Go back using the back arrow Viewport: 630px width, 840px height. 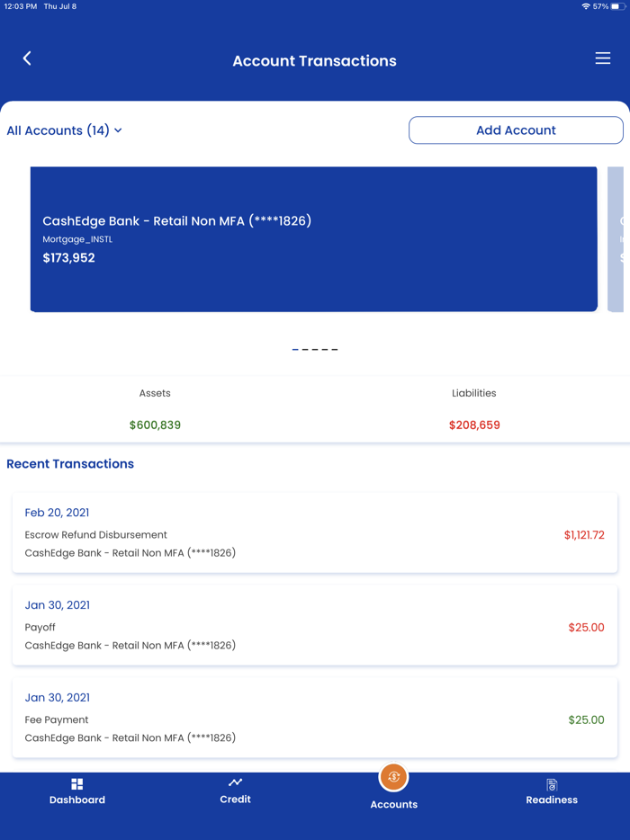[26, 58]
